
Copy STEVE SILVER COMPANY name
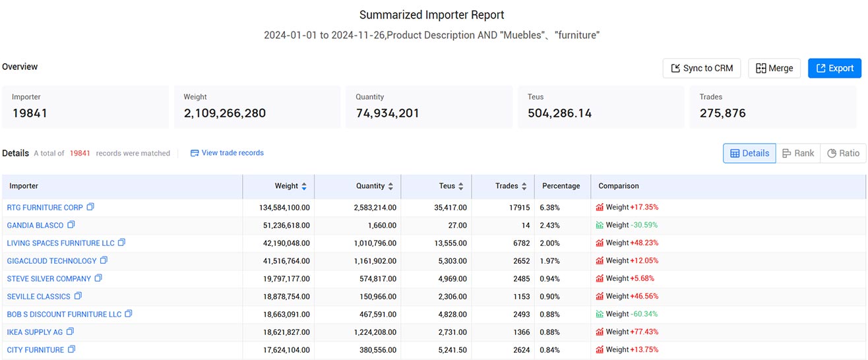pyautogui.click(x=98, y=278)
